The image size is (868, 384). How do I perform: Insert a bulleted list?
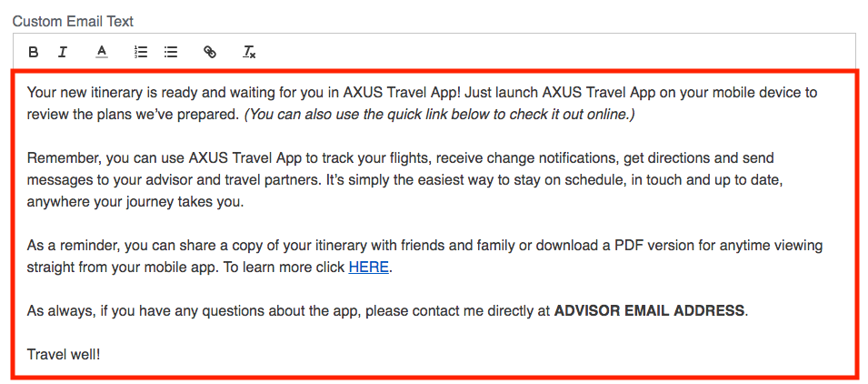click(171, 52)
